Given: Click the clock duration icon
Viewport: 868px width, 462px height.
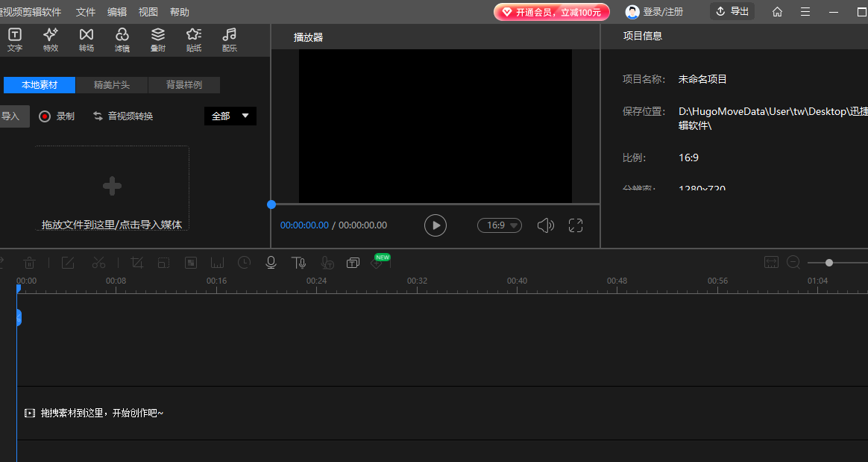Looking at the screenshot, I should tap(244, 263).
